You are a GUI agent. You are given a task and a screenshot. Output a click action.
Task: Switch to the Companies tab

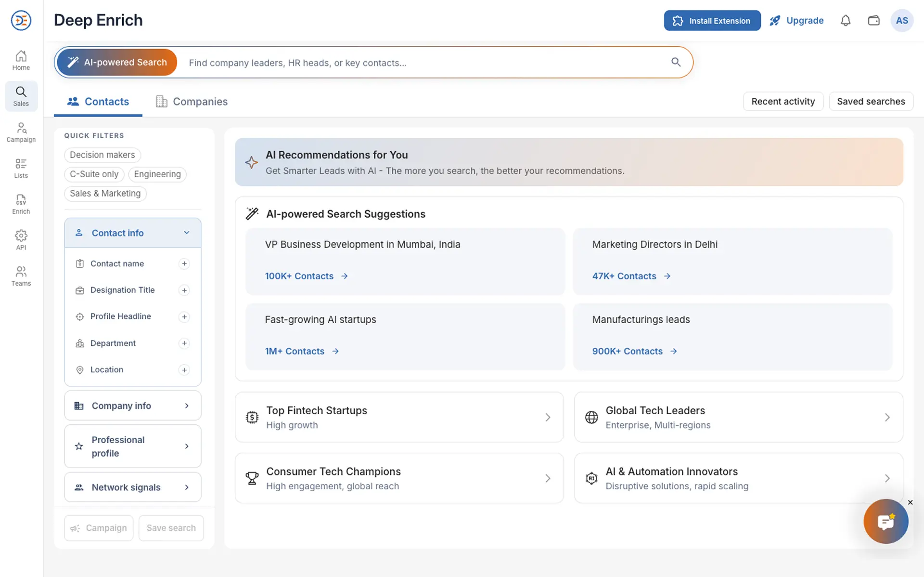(x=192, y=102)
